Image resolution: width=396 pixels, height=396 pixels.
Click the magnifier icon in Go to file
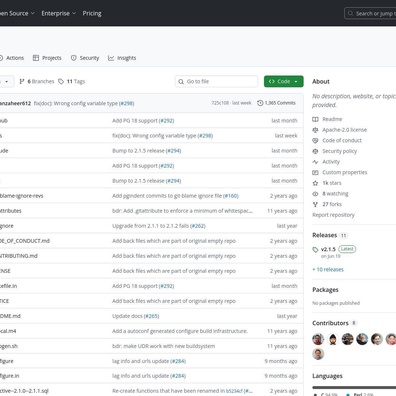[x=181, y=81]
